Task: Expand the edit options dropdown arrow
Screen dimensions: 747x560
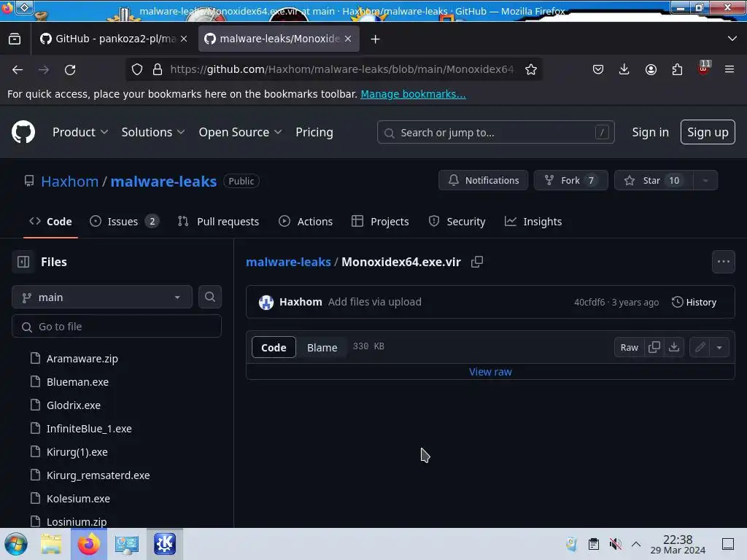Action: pyautogui.click(x=719, y=347)
